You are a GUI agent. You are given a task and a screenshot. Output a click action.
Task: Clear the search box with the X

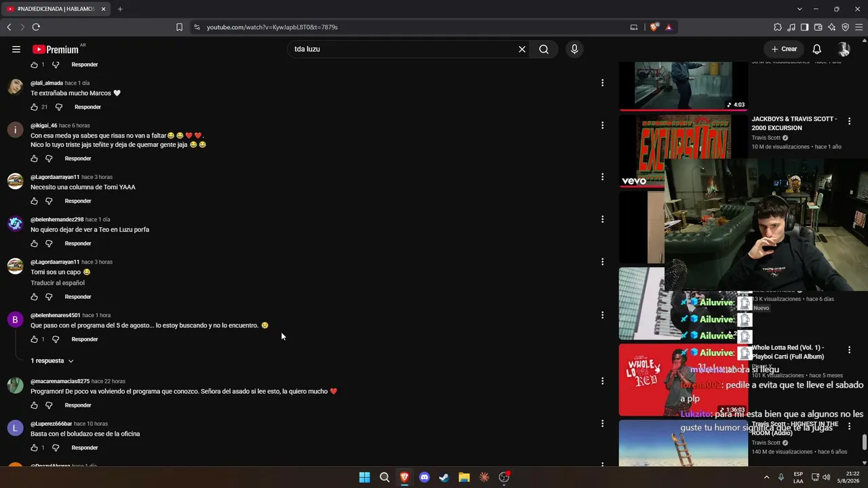522,49
